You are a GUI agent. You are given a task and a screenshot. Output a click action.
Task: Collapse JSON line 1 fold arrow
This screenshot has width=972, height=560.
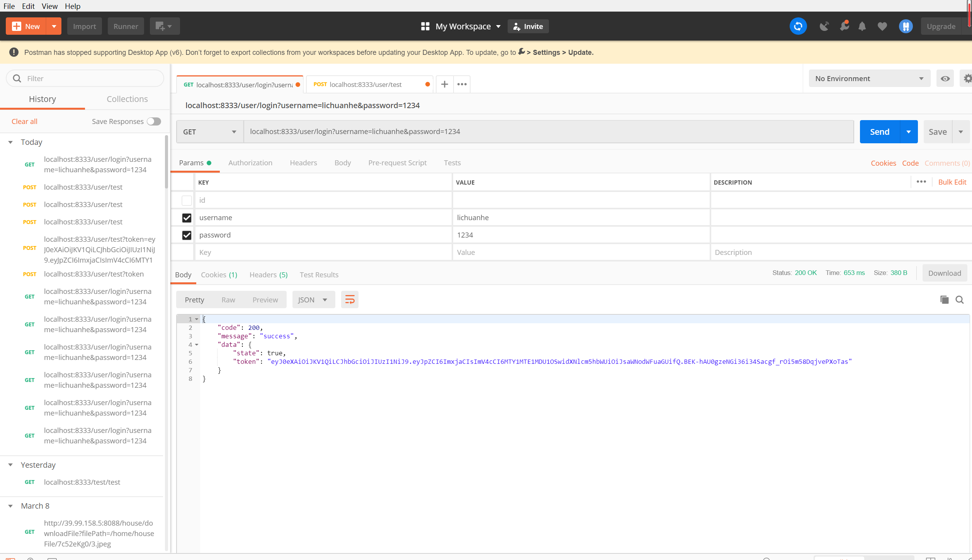click(x=197, y=319)
